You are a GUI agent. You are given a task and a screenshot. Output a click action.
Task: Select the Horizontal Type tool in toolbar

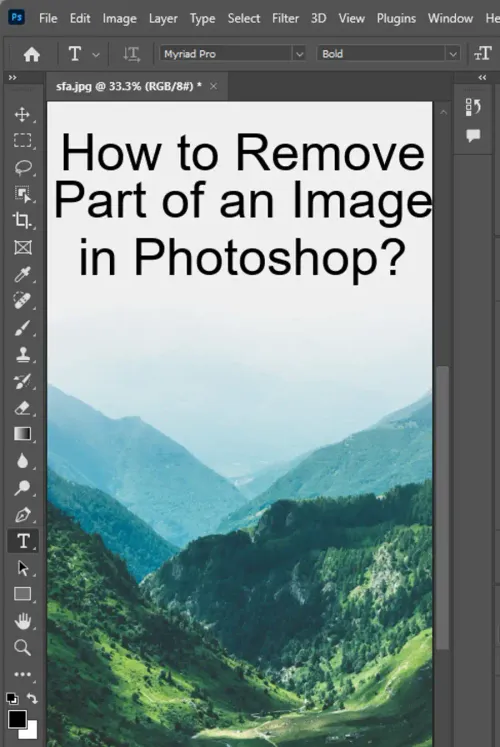pos(23,541)
